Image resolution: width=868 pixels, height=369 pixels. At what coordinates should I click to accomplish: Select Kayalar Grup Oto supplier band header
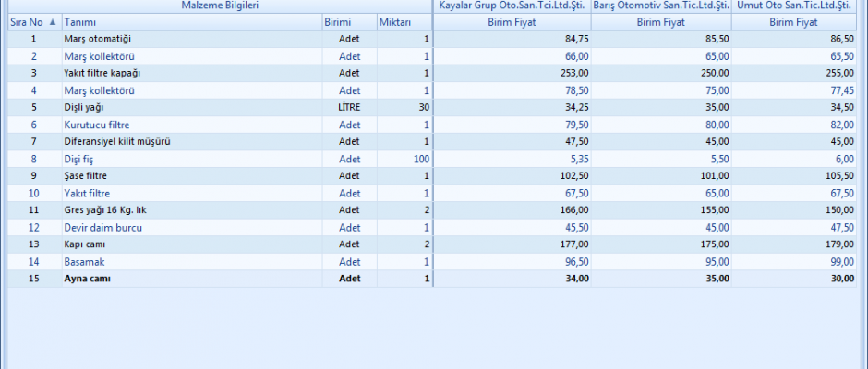pyautogui.click(x=512, y=6)
